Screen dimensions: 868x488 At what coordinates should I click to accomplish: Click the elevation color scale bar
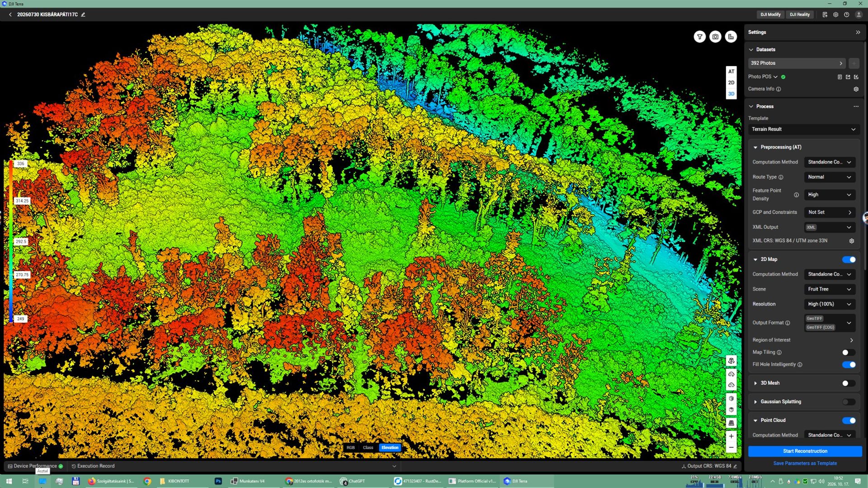tap(10, 241)
